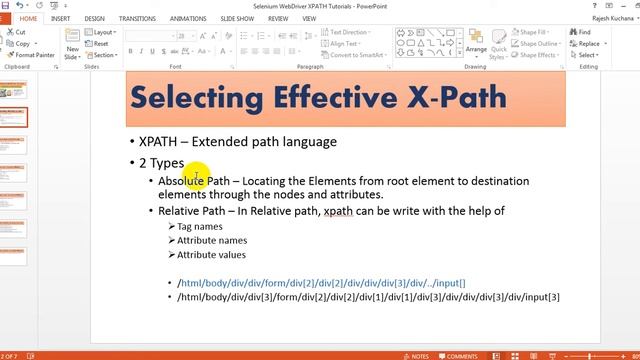Select the first slide thumbnail
Image resolution: width=640 pixels, height=360 pixels.
pyautogui.click(x=13, y=90)
